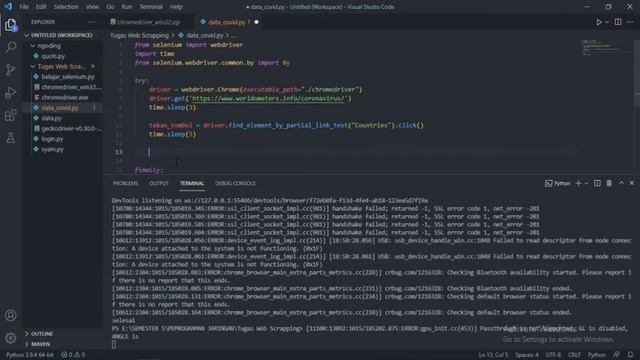Click the editor minimap preview

tap(606, 48)
